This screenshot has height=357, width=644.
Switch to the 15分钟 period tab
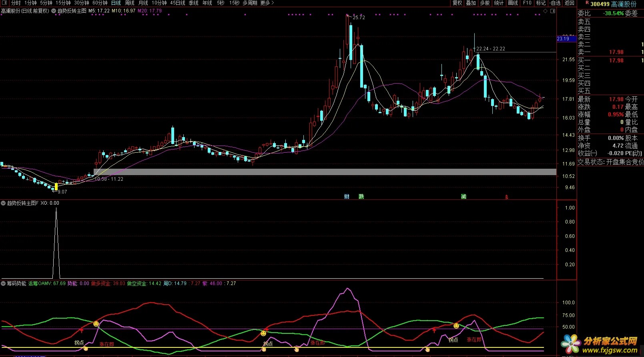point(63,3)
